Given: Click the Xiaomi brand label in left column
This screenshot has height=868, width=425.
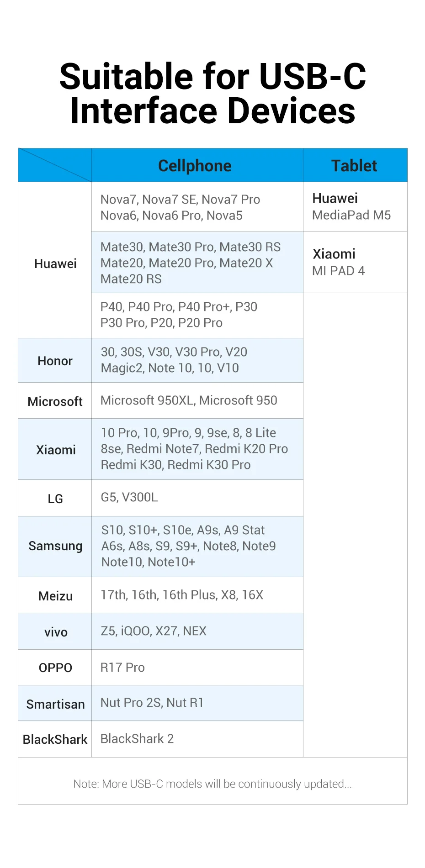Looking at the screenshot, I should (x=56, y=450).
